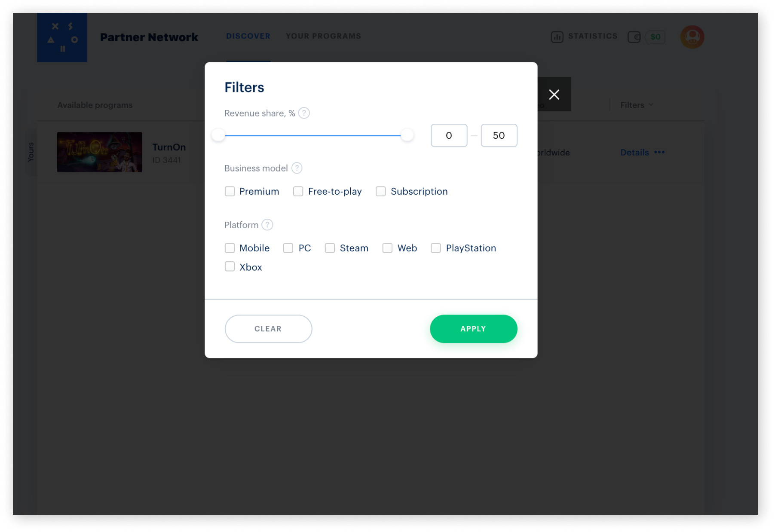Screen dimensions: 775x532
Task: Click the right revenue share slider handle
Action: coord(407,135)
